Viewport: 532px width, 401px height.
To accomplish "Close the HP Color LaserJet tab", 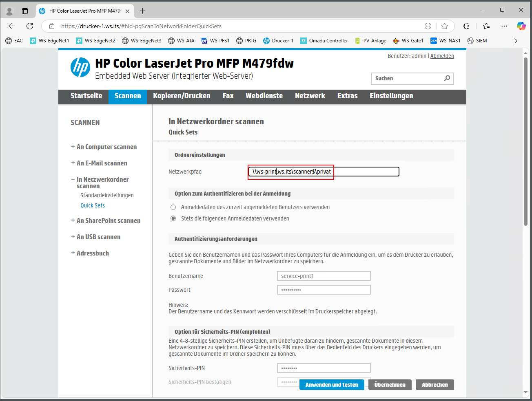I will 127,11.
